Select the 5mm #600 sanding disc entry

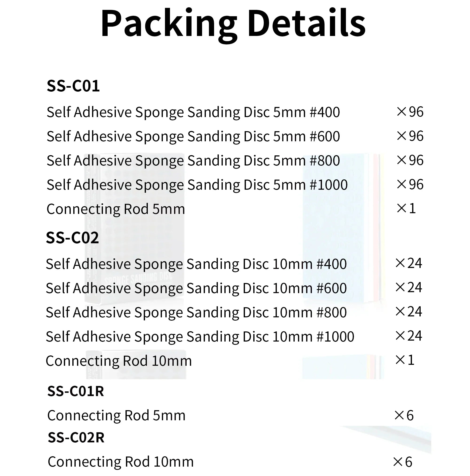click(x=193, y=136)
